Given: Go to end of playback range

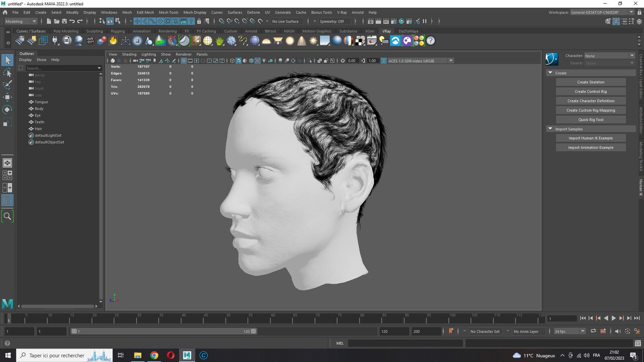Looking at the screenshot, I should pos(637,318).
